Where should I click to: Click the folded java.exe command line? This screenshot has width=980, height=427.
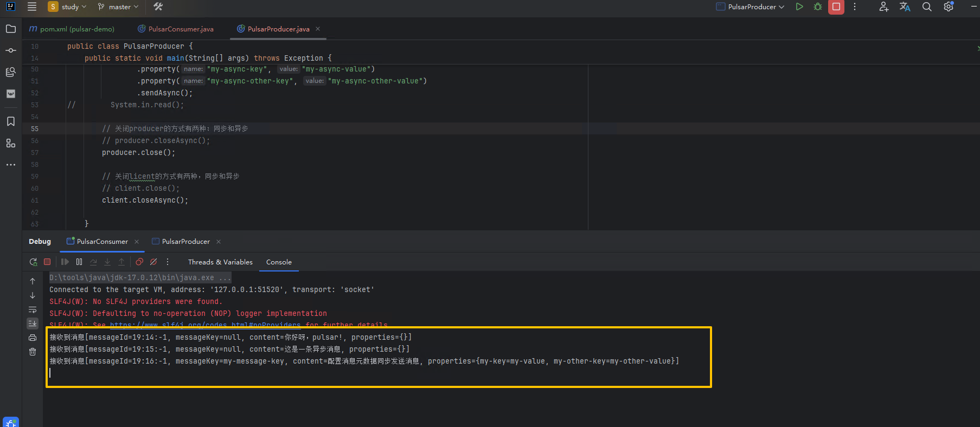140,277
